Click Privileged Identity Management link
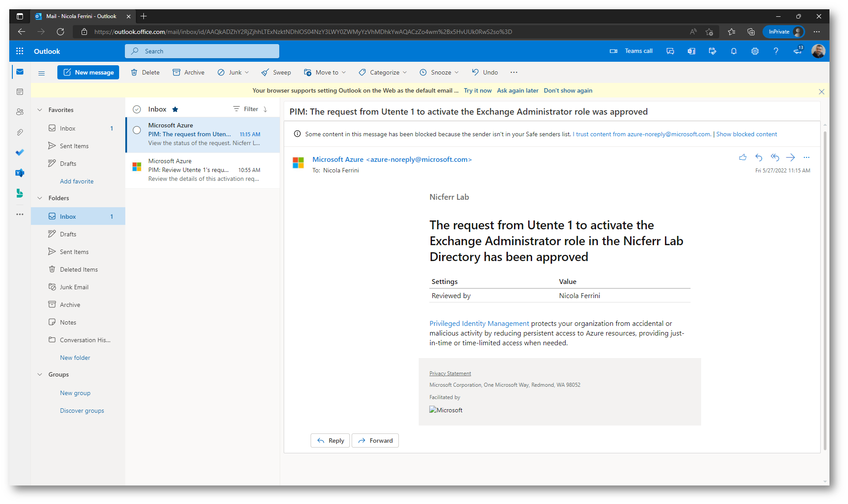Screen dimensions: 848x504 479,323
